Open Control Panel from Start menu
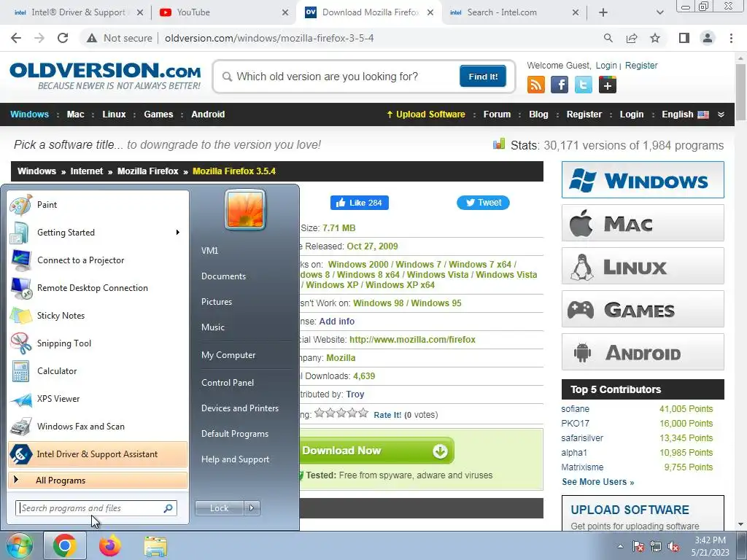Screen dimensions: 747x560 click(228, 382)
